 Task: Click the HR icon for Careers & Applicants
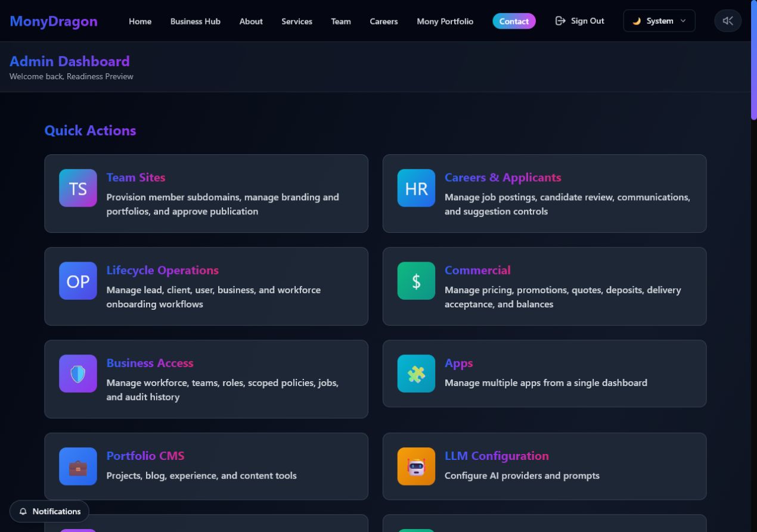pyautogui.click(x=416, y=188)
